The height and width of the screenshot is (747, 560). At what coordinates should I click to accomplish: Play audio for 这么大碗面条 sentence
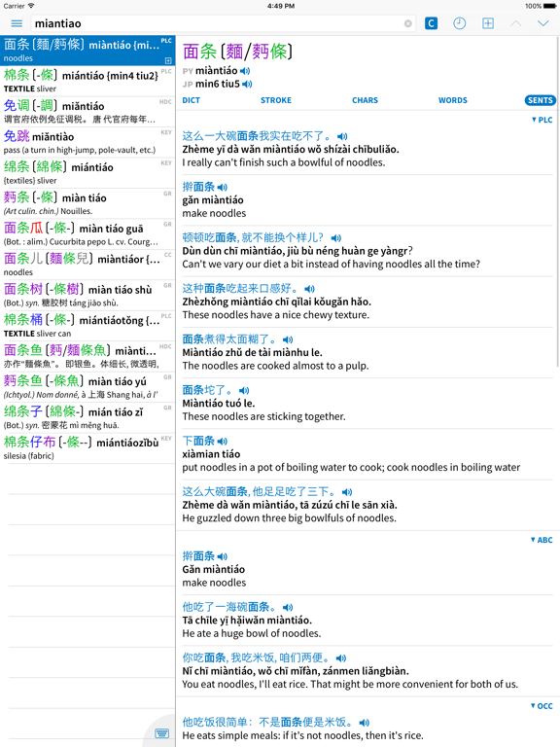347,492
